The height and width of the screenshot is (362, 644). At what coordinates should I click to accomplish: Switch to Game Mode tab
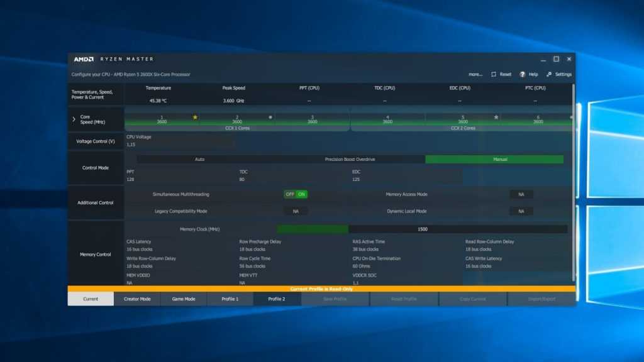pos(184,299)
